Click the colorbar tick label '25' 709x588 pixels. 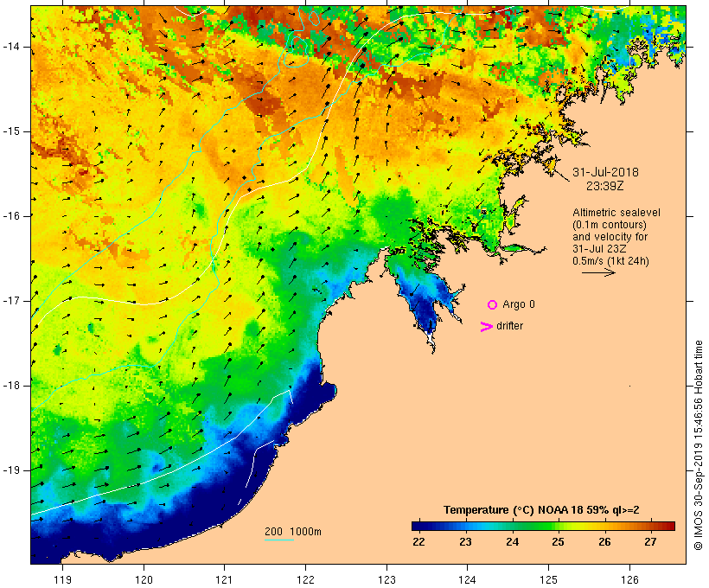pyautogui.click(x=558, y=541)
